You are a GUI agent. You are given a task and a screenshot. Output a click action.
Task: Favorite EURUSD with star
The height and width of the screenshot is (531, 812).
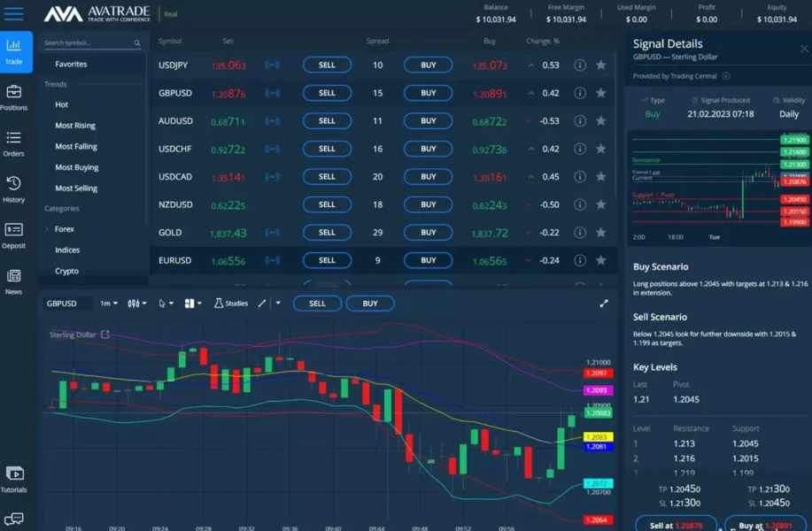[600, 260]
